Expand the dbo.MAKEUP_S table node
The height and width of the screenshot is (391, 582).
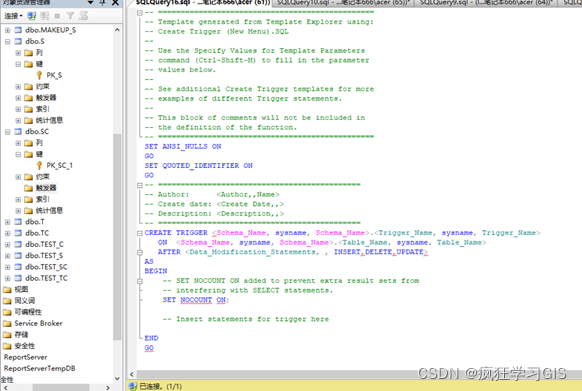click(7, 30)
